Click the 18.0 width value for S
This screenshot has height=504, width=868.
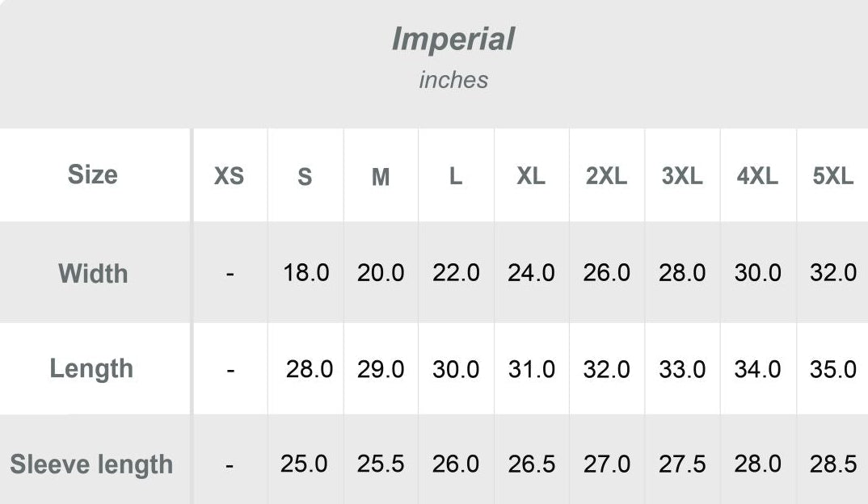[306, 273]
